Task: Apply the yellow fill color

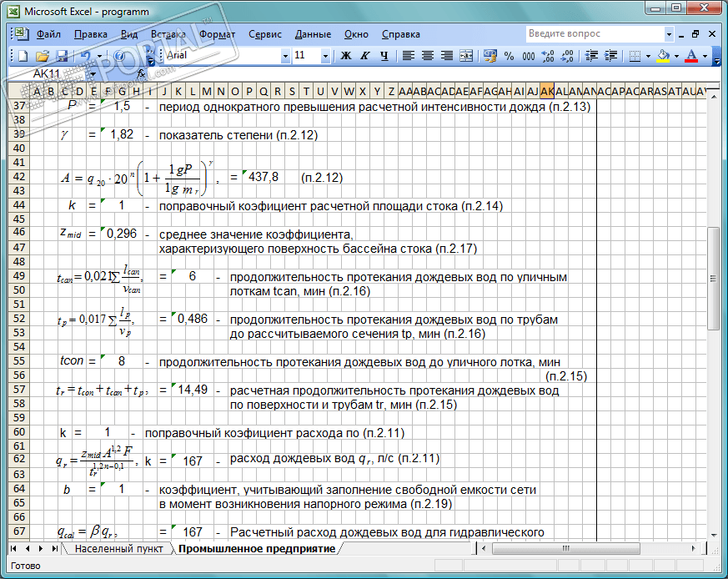Action: 664,56
